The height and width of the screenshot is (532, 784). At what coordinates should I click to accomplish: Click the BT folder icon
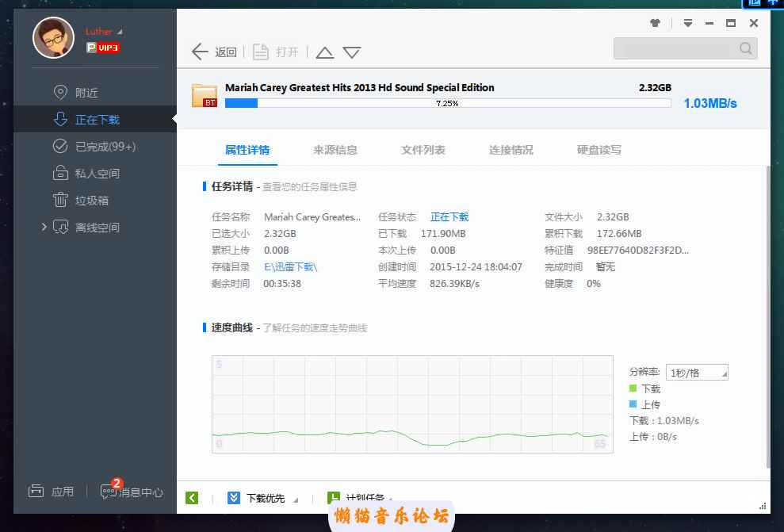(x=204, y=95)
